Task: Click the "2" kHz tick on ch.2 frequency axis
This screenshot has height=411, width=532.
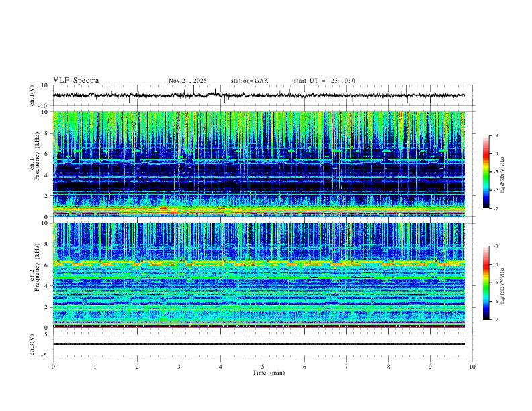Action: 46,307
